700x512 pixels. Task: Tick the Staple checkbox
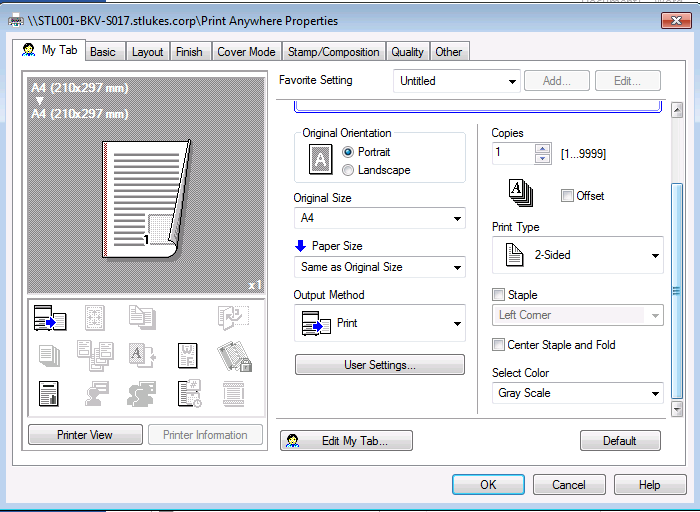click(x=499, y=295)
